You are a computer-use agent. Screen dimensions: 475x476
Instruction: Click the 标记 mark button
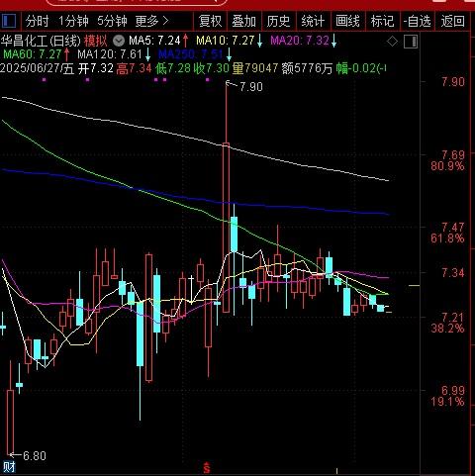pyautogui.click(x=382, y=21)
